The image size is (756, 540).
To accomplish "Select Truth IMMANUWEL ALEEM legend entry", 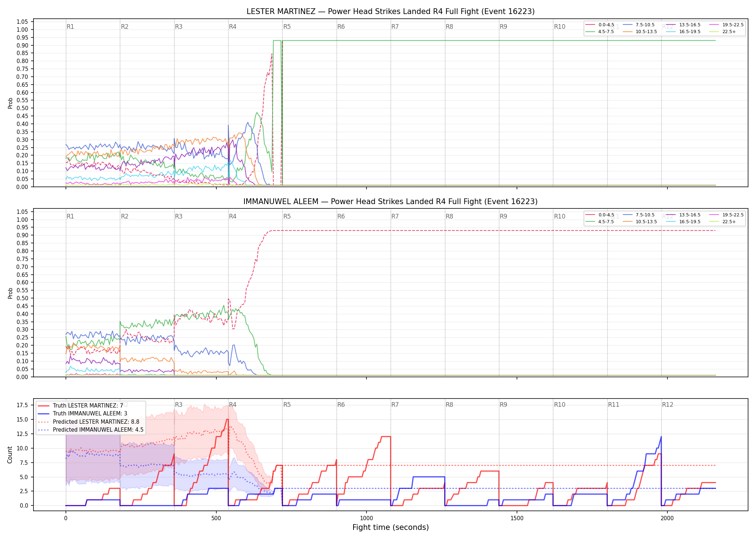I will 82,414.
